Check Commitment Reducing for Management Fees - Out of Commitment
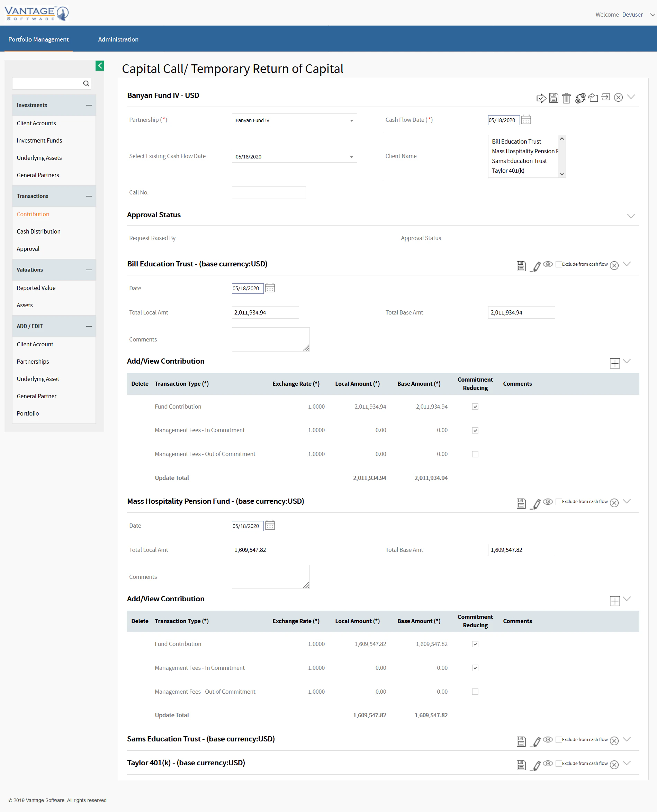Screen dimensions: 657x812 pos(475,454)
